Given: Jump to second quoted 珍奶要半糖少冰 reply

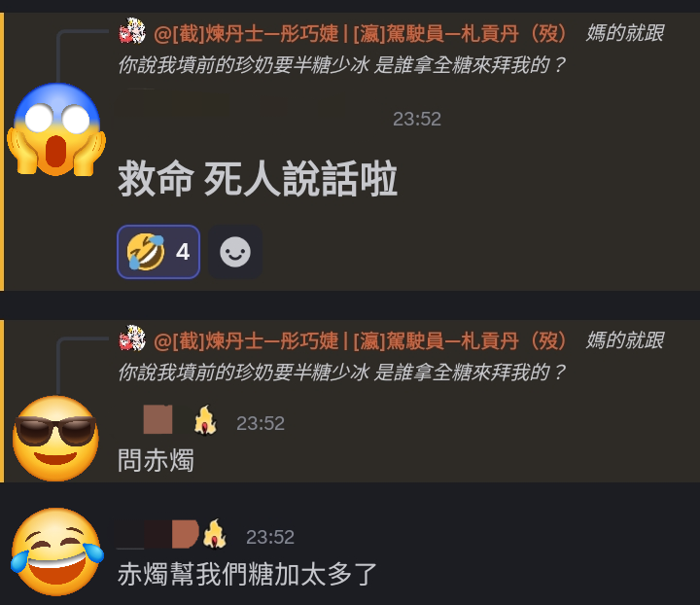Looking at the screenshot, I should click(x=342, y=372).
